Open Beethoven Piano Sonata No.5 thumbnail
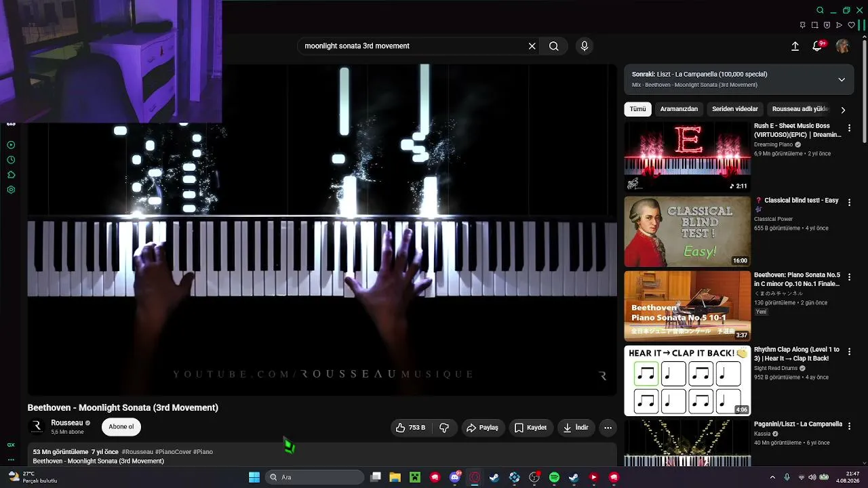 688,306
